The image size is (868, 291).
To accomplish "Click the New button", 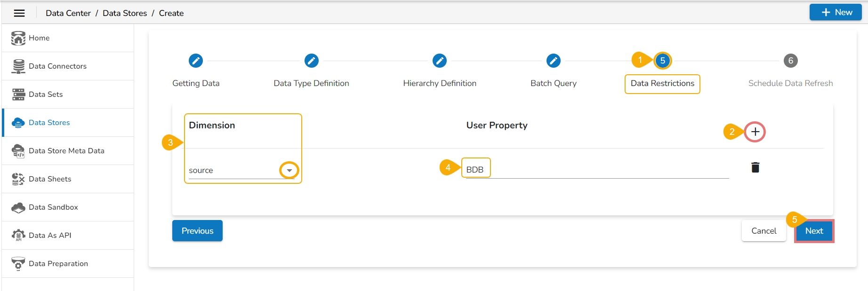I will [836, 12].
